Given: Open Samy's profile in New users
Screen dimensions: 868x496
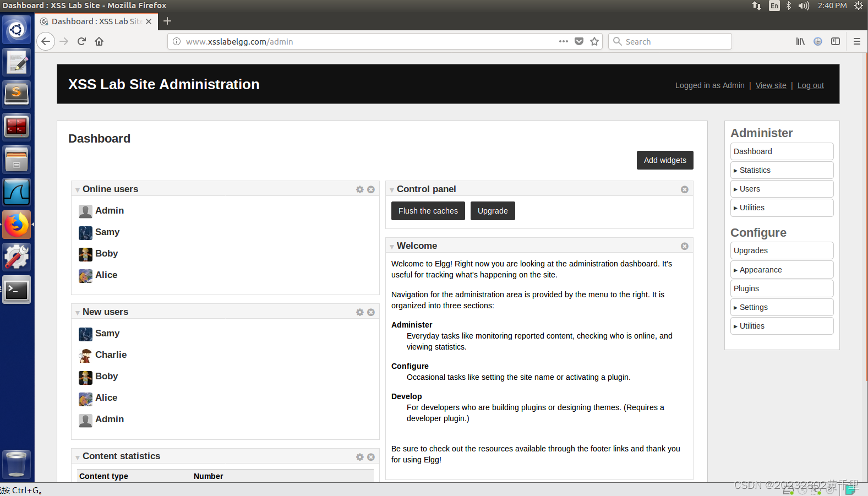Looking at the screenshot, I should (107, 334).
